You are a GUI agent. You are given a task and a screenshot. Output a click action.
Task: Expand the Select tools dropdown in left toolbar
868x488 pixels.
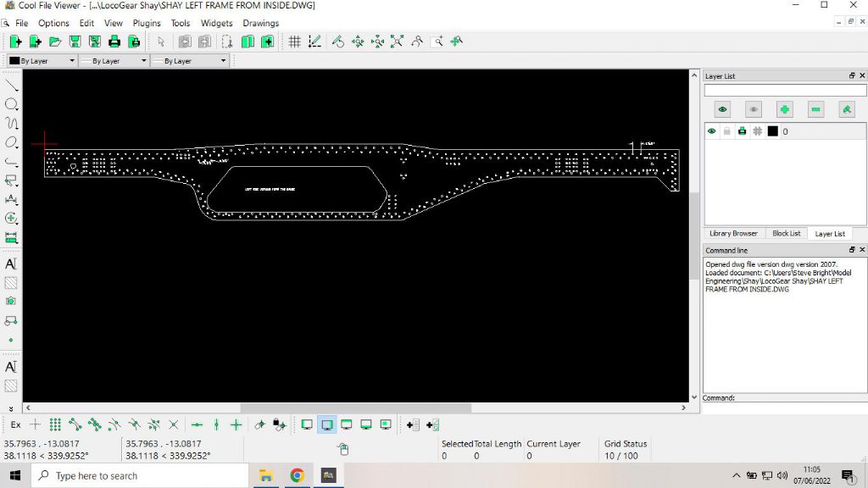coord(11,180)
